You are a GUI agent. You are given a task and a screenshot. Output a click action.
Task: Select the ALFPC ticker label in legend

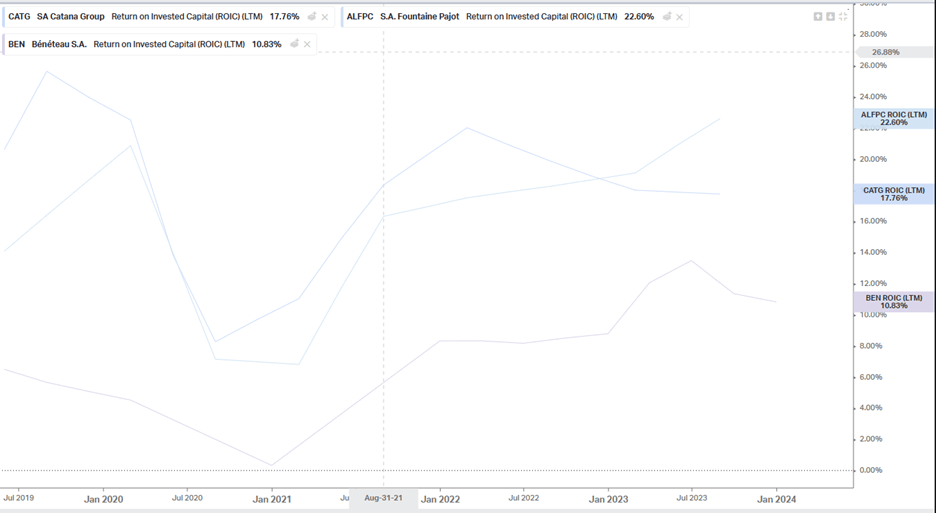point(359,17)
